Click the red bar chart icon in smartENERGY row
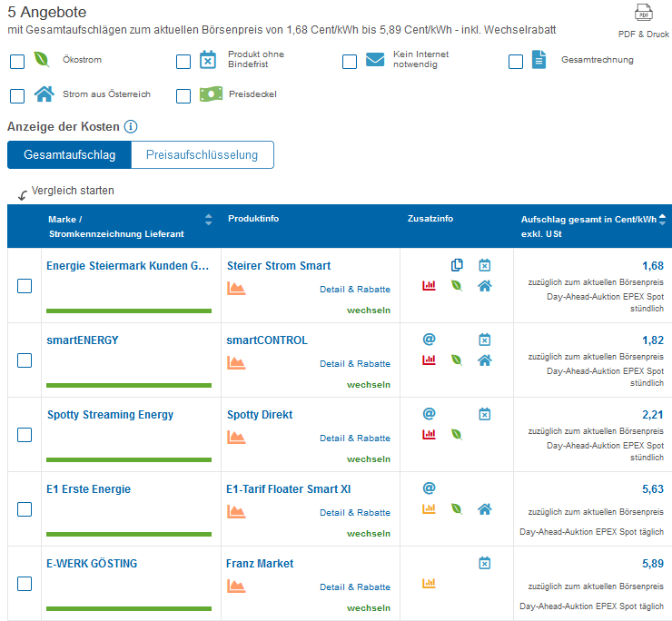This screenshot has width=672, height=621. 429,360
